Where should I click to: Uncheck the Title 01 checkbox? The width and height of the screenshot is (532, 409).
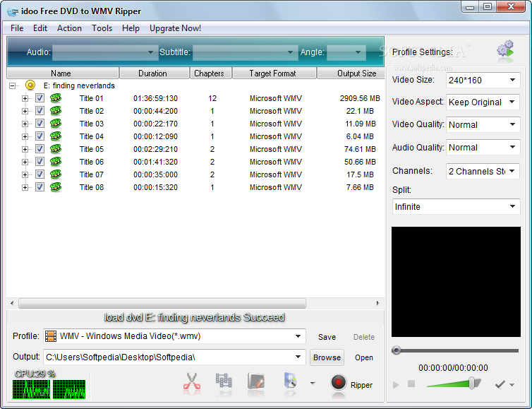[40, 98]
